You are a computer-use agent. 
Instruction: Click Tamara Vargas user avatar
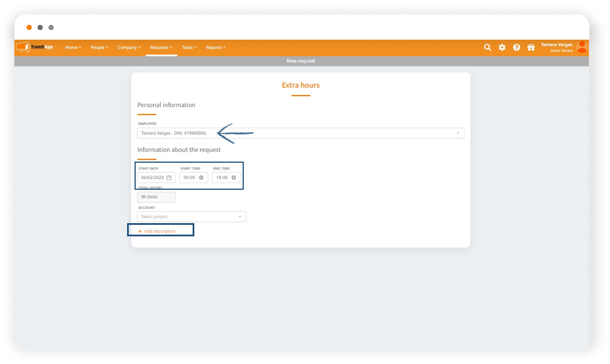coord(582,47)
